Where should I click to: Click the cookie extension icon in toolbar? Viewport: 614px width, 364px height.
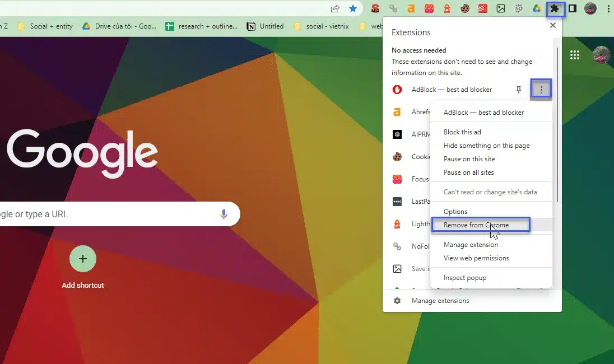pos(465,8)
